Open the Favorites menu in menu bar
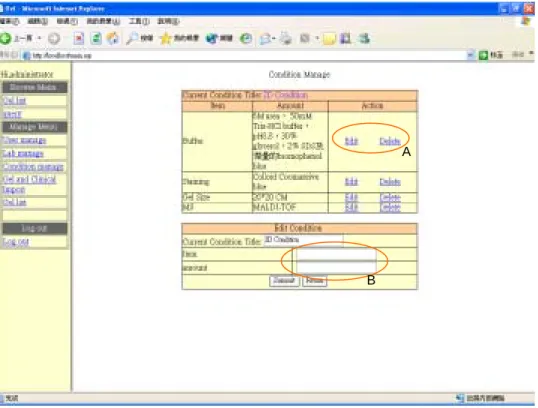 click(103, 22)
